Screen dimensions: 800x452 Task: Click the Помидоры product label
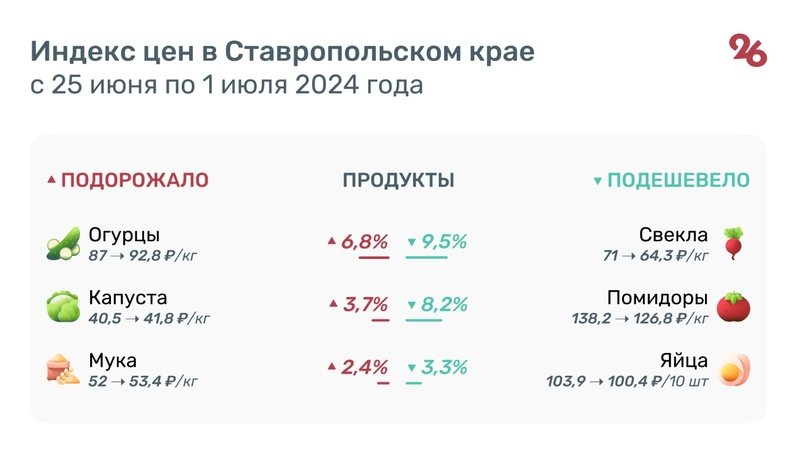tap(658, 298)
